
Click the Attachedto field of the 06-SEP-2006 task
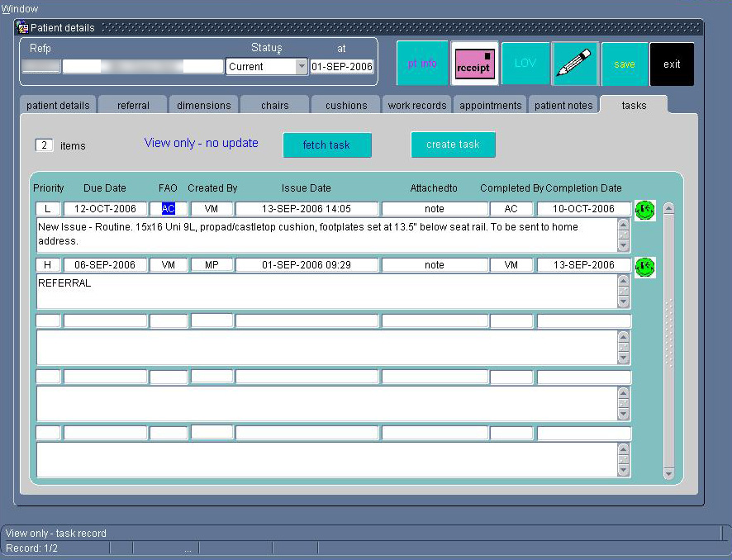click(x=435, y=265)
